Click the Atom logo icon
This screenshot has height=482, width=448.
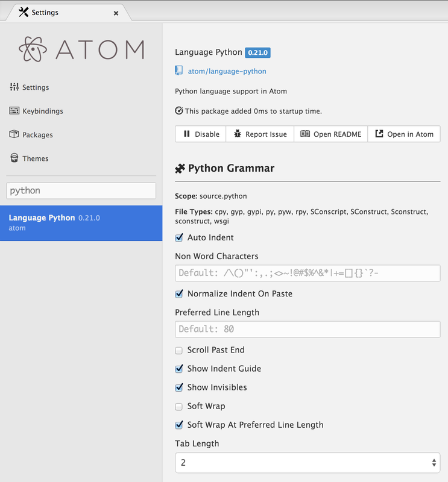(x=33, y=50)
